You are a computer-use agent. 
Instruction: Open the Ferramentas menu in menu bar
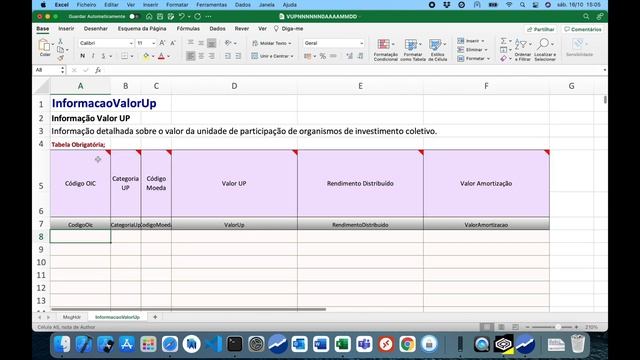pos(211,5)
